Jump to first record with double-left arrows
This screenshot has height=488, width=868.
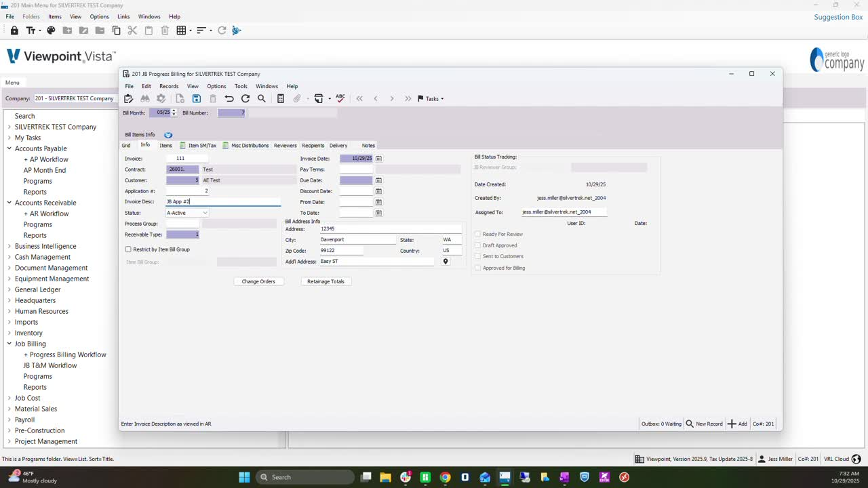click(359, 99)
